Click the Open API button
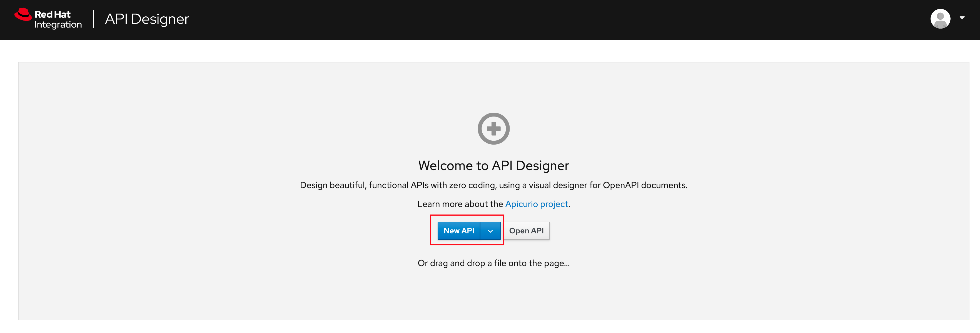The image size is (980, 333). 526,231
